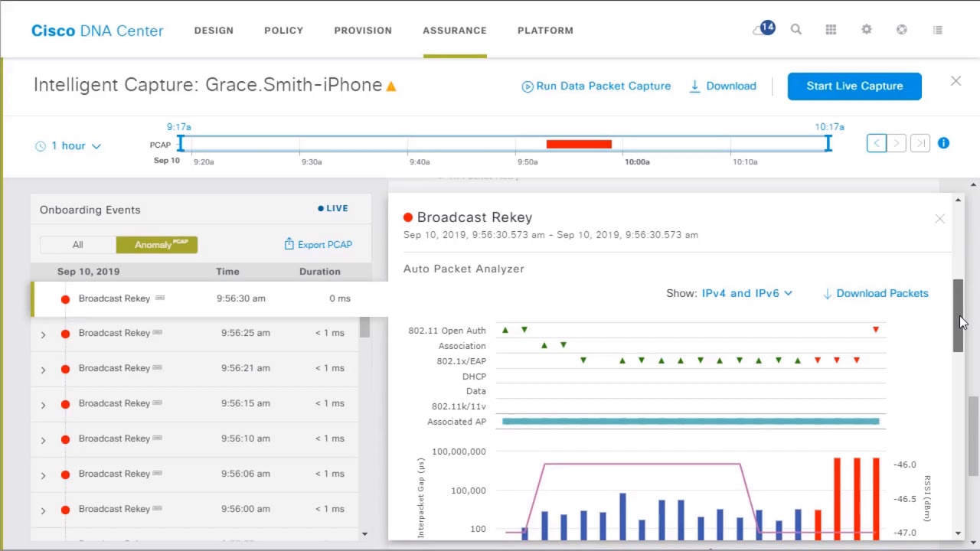Close the Intelligent Capture view

(955, 80)
